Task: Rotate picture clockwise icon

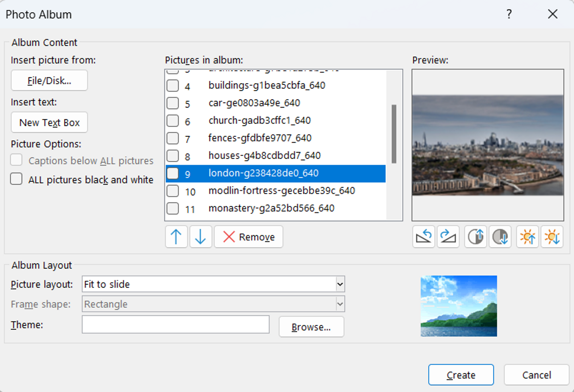Action: (x=448, y=237)
